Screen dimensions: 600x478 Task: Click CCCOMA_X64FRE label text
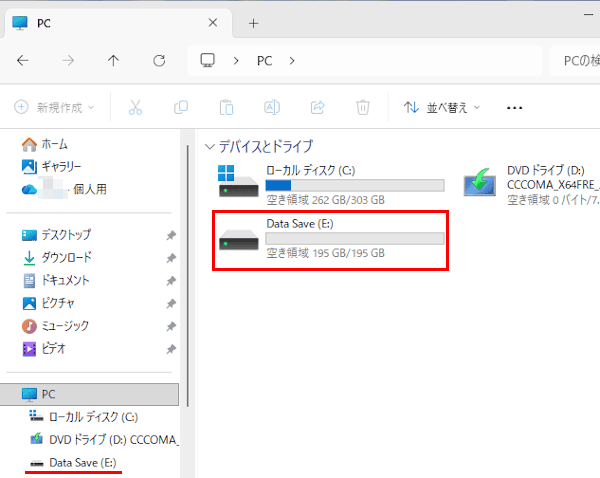coord(553,185)
